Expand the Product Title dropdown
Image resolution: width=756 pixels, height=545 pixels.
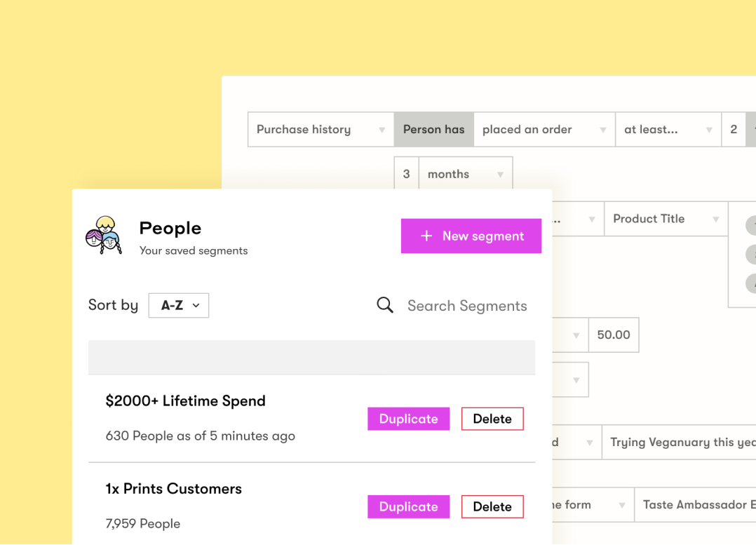coord(666,219)
